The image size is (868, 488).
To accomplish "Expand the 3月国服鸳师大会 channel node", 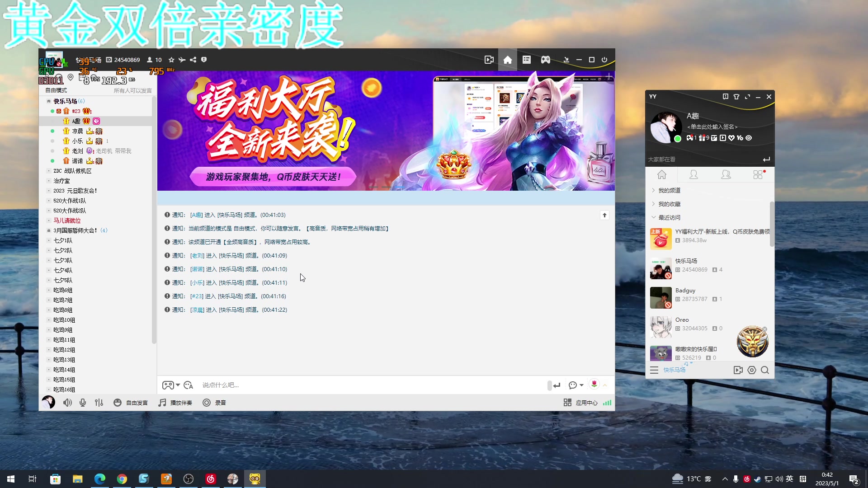I will pyautogui.click(x=49, y=230).
